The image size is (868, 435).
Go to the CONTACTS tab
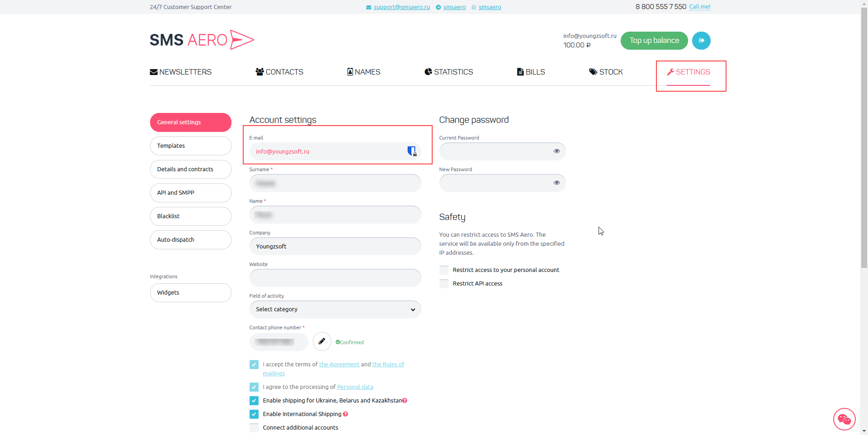coord(279,72)
